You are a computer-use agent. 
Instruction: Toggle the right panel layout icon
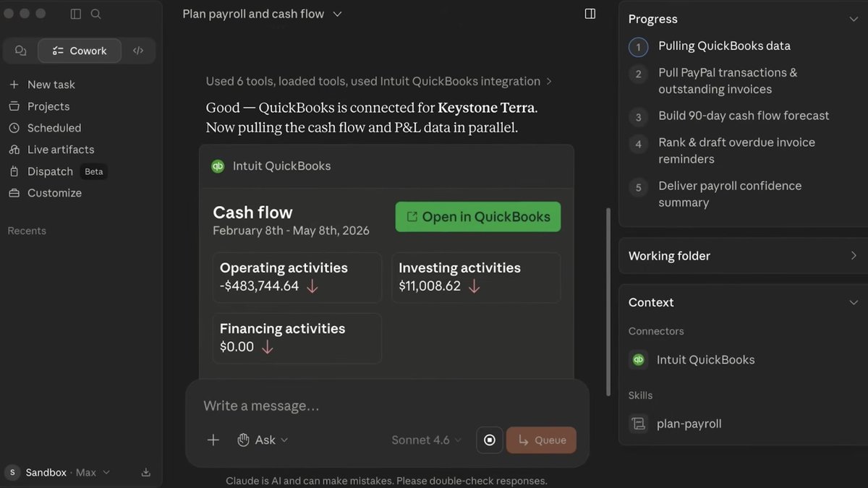[590, 14]
